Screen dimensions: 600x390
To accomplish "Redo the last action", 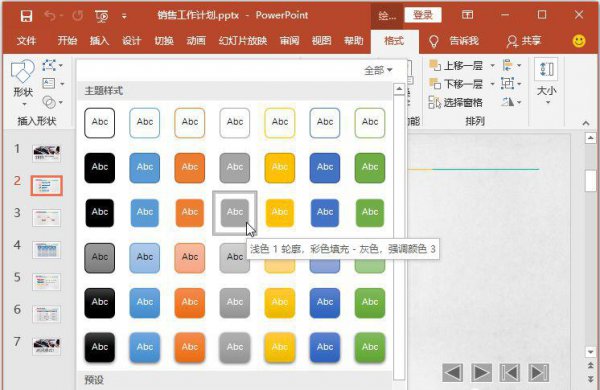I will (x=78, y=16).
